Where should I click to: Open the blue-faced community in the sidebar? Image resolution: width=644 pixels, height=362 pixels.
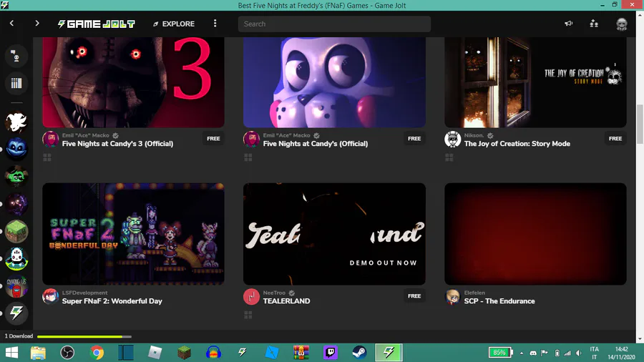16,149
